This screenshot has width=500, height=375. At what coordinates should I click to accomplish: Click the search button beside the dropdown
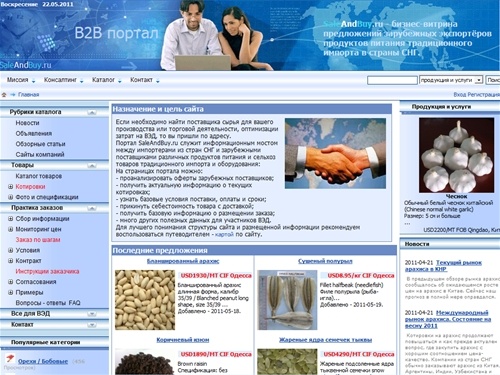(x=493, y=80)
